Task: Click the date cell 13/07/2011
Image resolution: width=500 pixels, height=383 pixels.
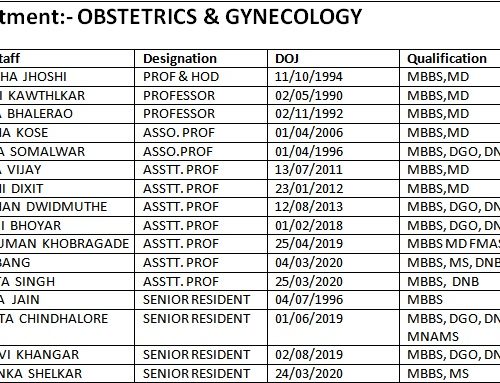Action: [x=333, y=170]
